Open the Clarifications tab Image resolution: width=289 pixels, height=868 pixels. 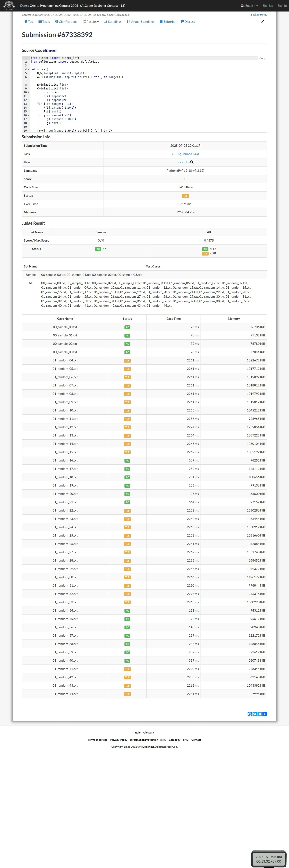66,22
